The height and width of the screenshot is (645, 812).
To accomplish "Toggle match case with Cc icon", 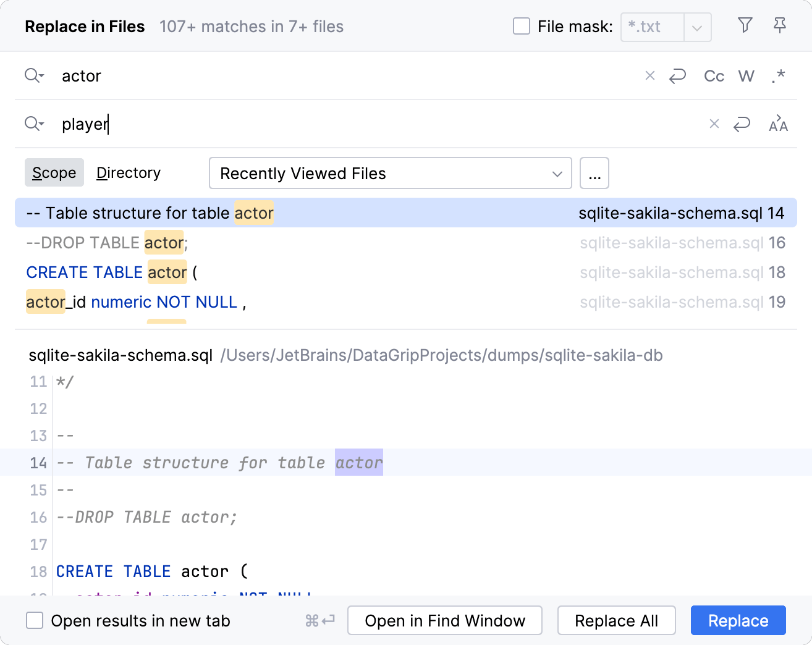I will (713, 75).
